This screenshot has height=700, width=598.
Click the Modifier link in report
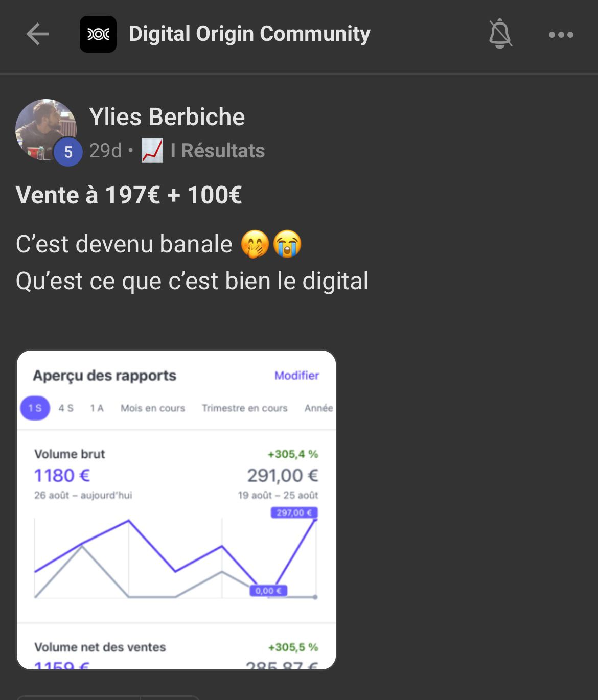click(296, 376)
